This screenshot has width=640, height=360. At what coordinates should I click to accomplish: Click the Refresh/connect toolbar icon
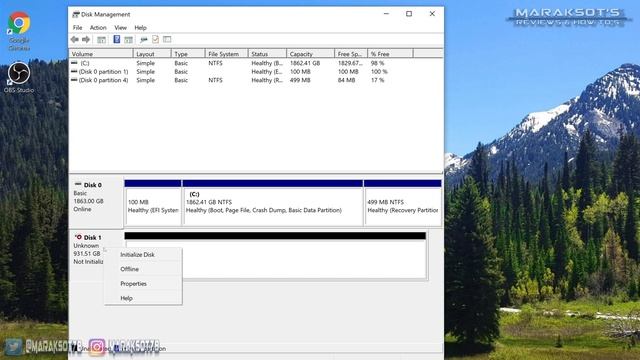coord(143,40)
